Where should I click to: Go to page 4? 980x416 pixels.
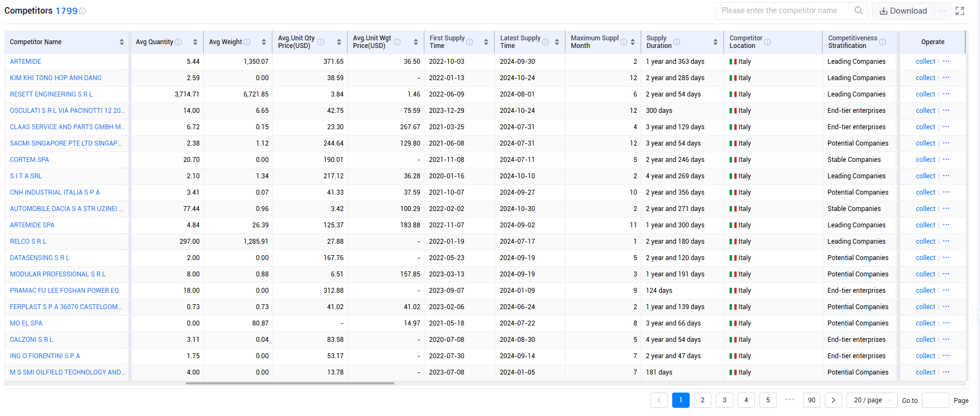(x=746, y=400)
